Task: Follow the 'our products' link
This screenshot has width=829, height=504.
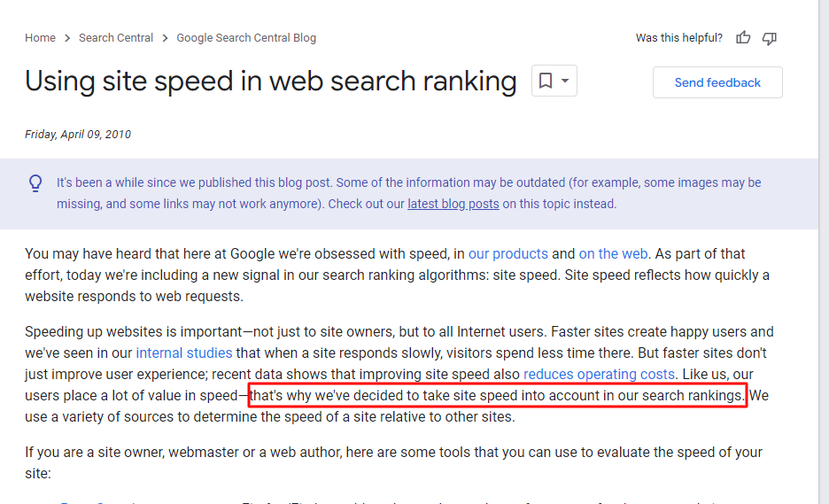Action: pos(508,254)
